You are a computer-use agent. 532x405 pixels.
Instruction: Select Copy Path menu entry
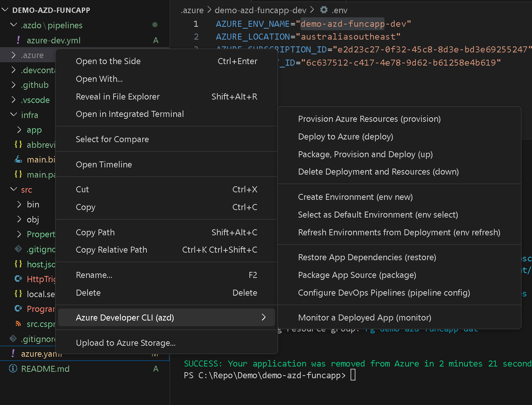click(166, 232)
